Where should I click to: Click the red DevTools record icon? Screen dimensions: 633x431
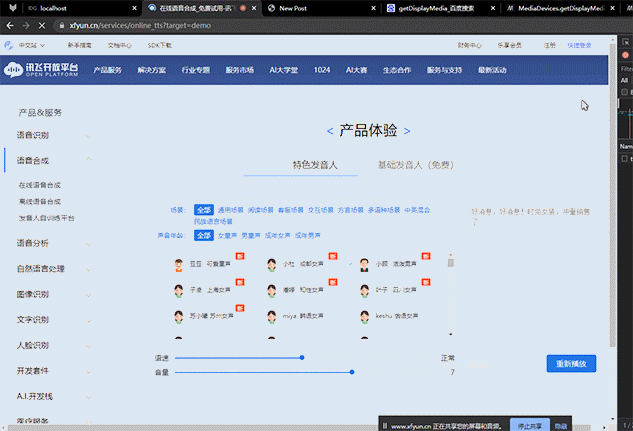coord(625,55)
